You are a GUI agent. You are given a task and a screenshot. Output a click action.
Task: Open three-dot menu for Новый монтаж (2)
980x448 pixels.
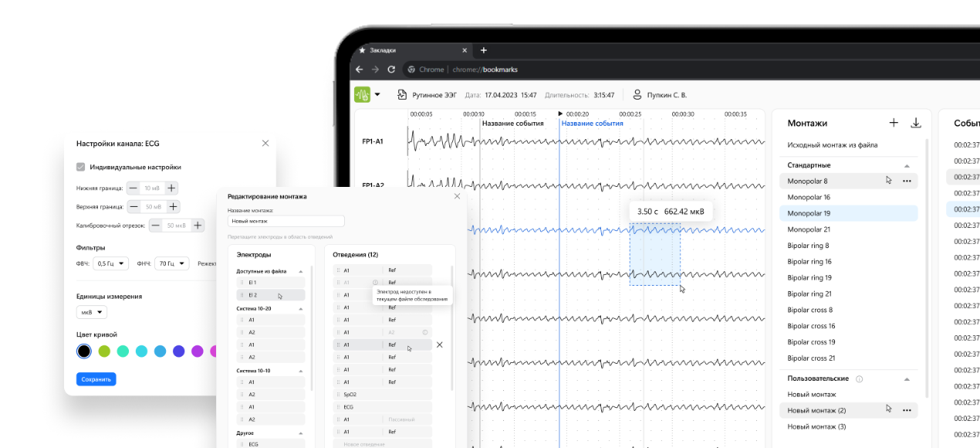tap(907, 410)
